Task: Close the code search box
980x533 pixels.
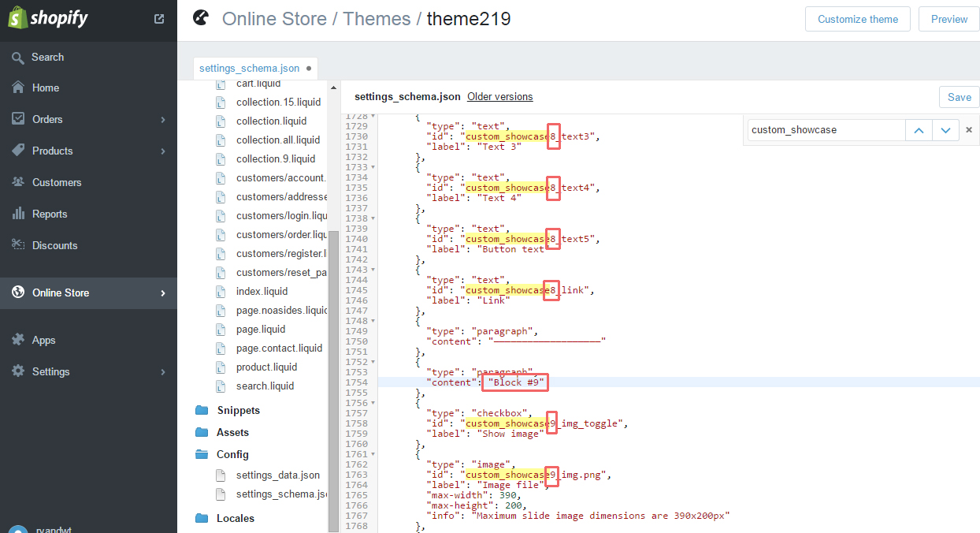Action: (969, 130)
